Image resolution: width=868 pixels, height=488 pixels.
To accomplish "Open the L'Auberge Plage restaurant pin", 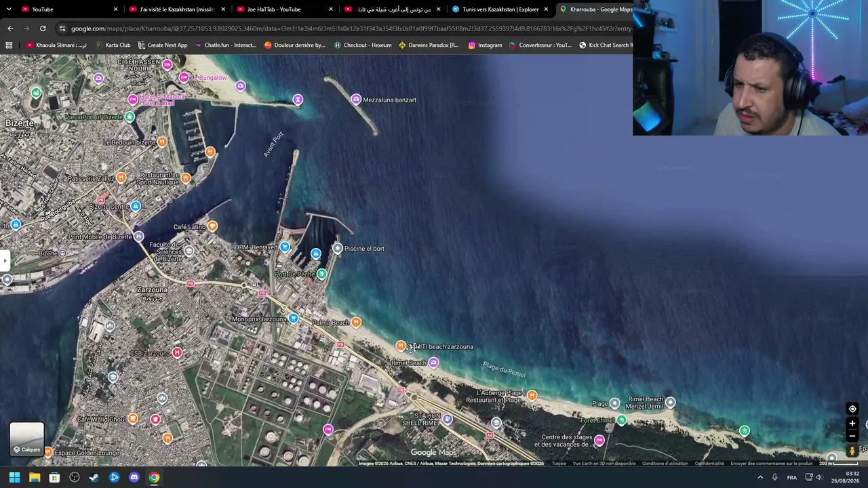I will click(532, 396).
